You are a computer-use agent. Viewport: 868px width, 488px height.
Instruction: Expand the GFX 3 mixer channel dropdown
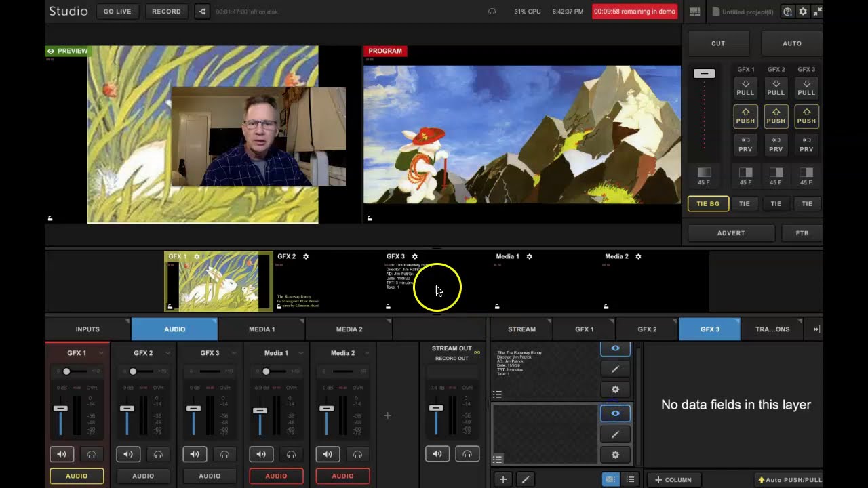point(235,353)
